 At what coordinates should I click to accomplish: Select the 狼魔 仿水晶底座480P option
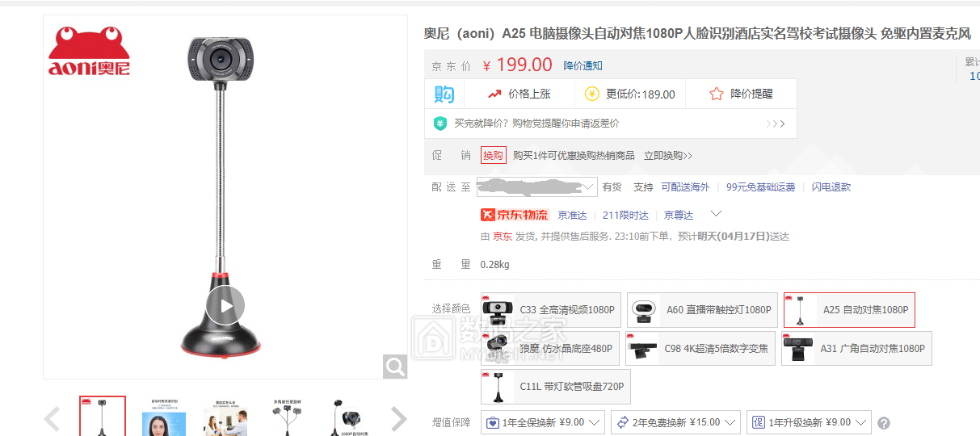pyautogui.click(x=550, y=348)
